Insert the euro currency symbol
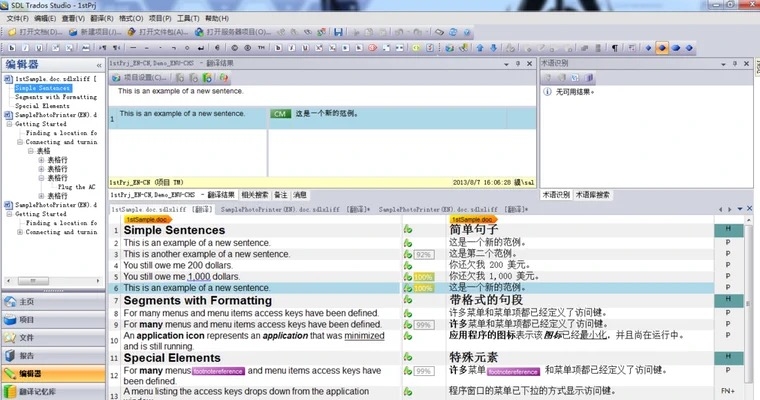 point(217,48)
